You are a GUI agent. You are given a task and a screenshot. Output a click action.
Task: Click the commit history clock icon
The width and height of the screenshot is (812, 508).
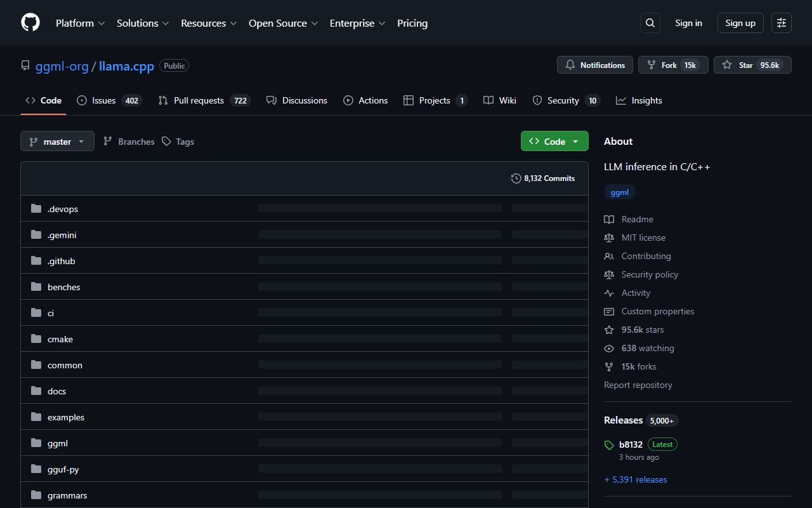[x=516, y=178]
